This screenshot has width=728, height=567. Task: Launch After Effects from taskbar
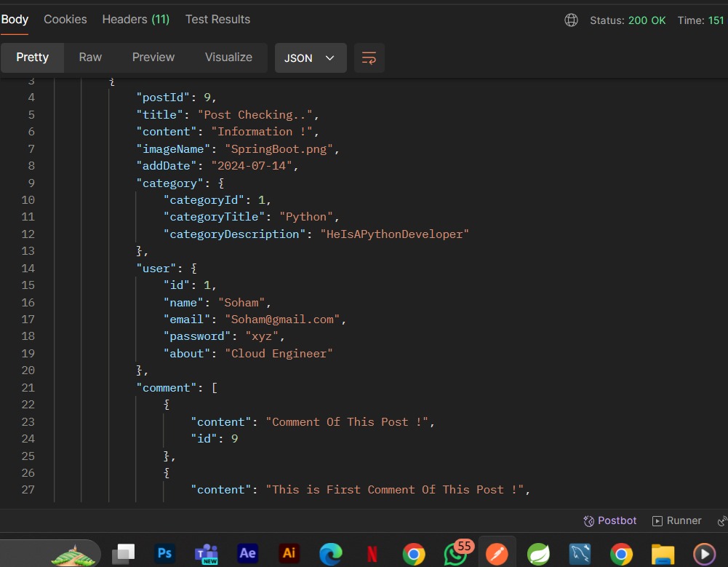(x=247, y=553)
